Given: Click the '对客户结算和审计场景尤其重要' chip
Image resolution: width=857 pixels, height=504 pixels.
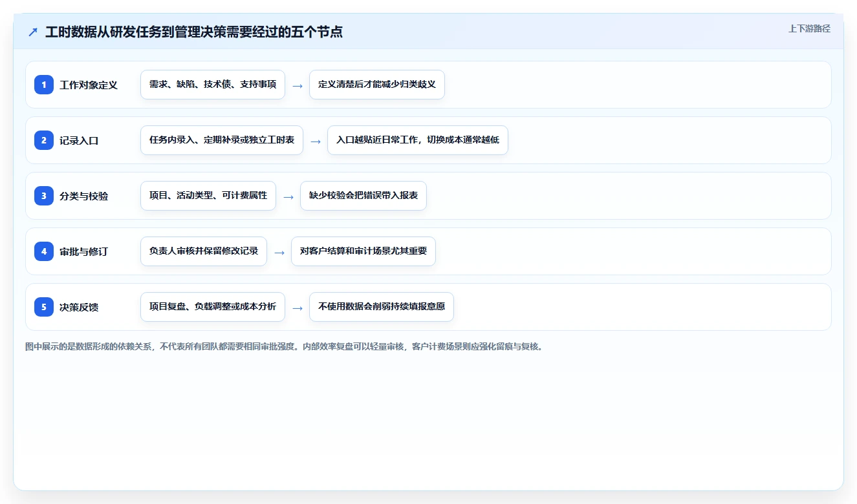Looking at the screenshot, I should 363,251.
